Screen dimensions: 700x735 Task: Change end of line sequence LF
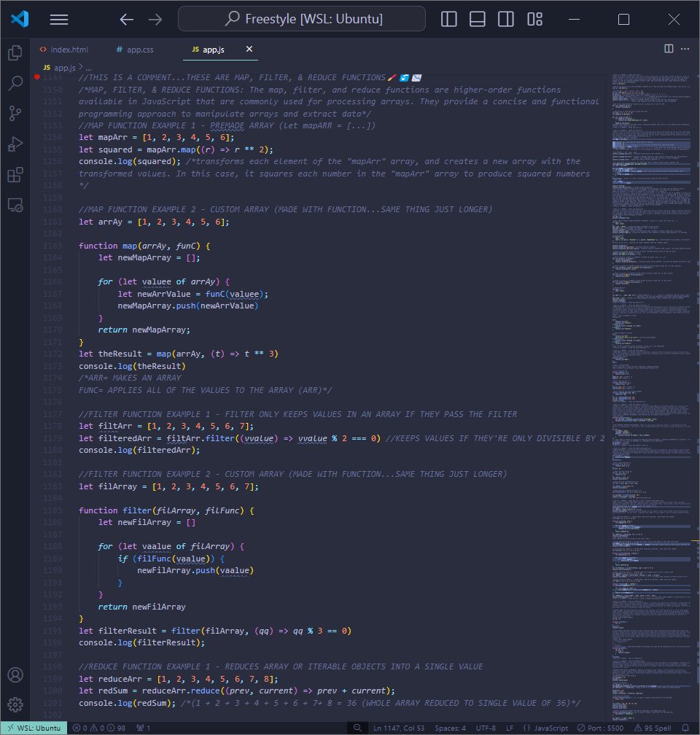point(510,728)
